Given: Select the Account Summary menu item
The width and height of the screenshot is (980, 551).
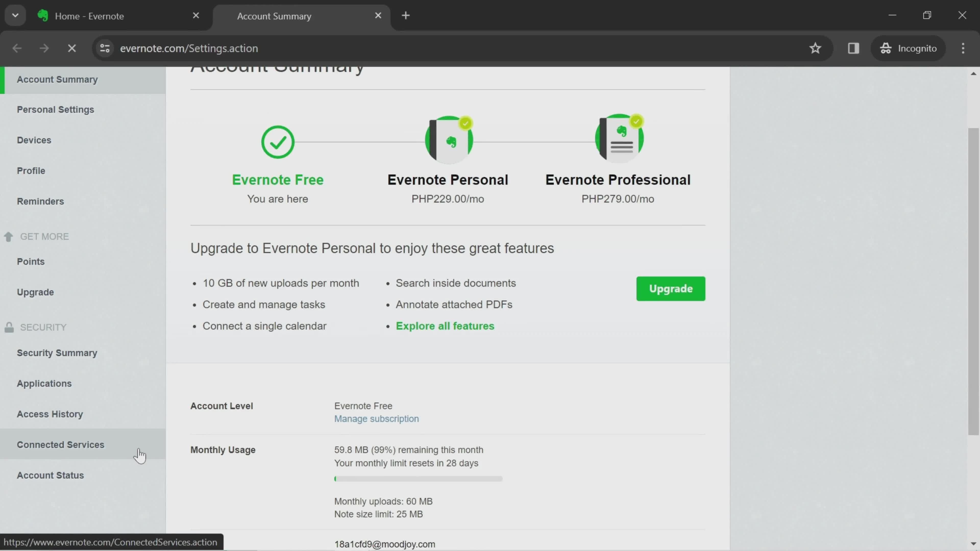Looking at the screenshot, I should point(57,79).
